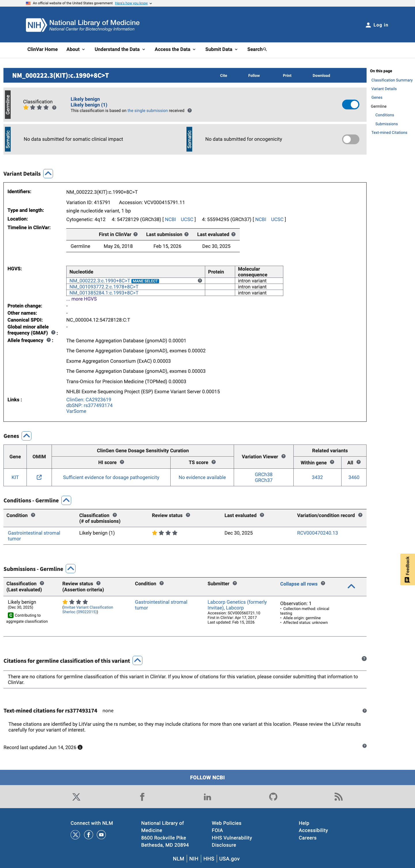Open Invitae Variant Classification Sherloc criteria link
The width and height of the screenshot is (415, 868).
pyautogui.click(x=88, y=609)
